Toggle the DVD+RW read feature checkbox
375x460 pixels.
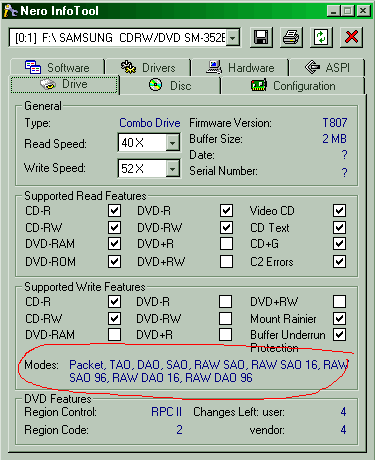coord(226,261)
